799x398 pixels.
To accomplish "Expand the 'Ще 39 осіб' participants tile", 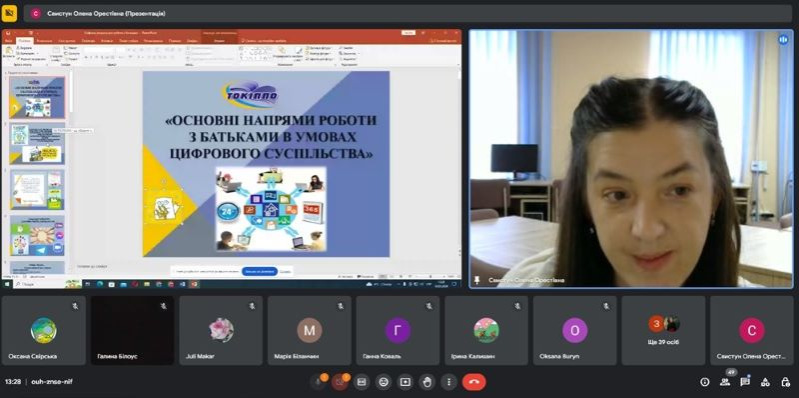I will tap(663, 330).
